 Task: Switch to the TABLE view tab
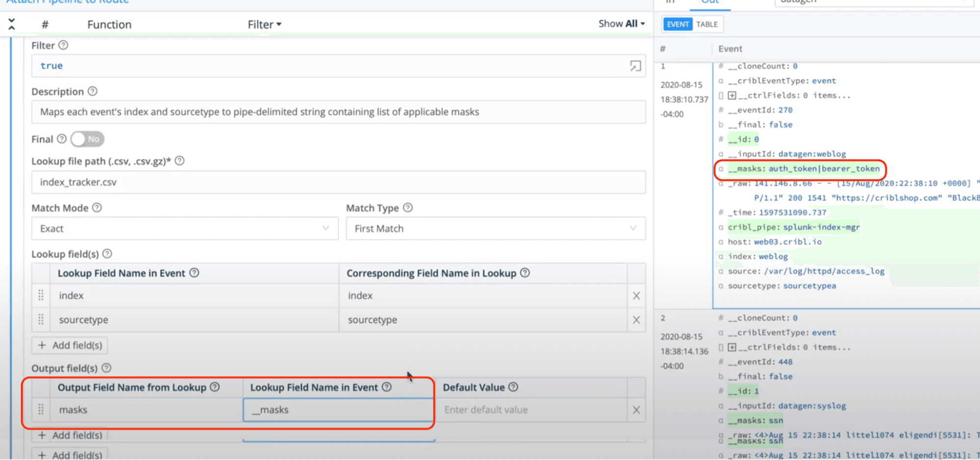tap(706, 25)
